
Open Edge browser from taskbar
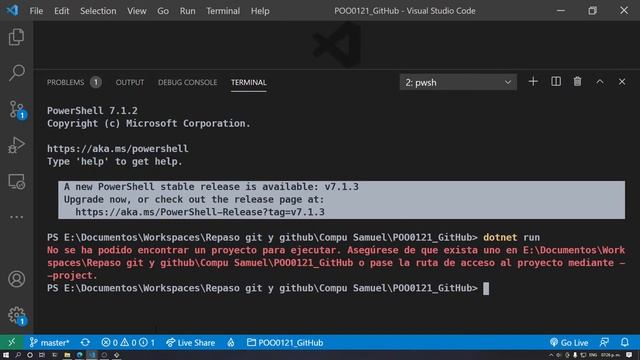click(80, 355)
